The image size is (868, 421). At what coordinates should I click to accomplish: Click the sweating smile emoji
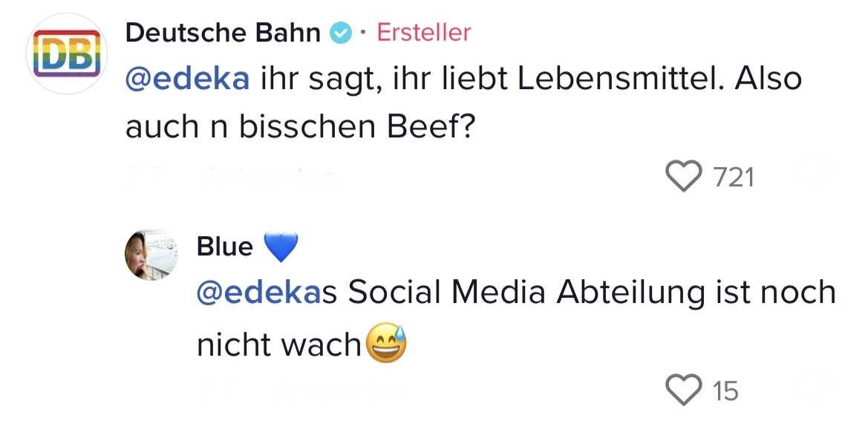tap(386, 345)
